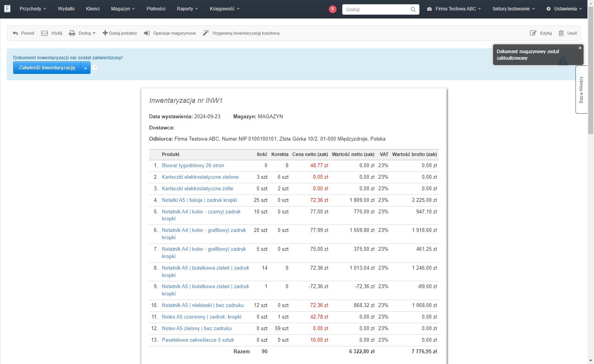Click the Operacje magazynowe arrow icon
The width and height of the screenshot is (594, 364).
[147, 33]
